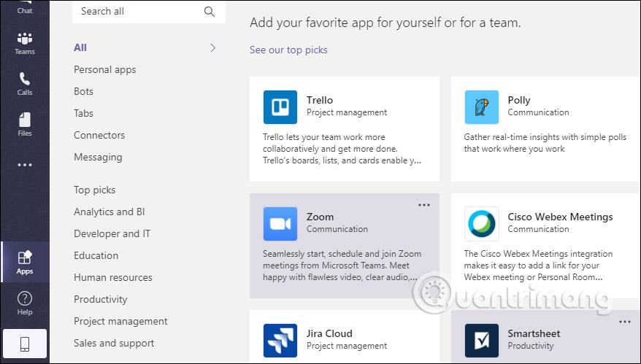Open the Cisco Webex Meetings card
The width and height of the screenshot is (641, 364).
pyautogui.click(x=546, y=246)
